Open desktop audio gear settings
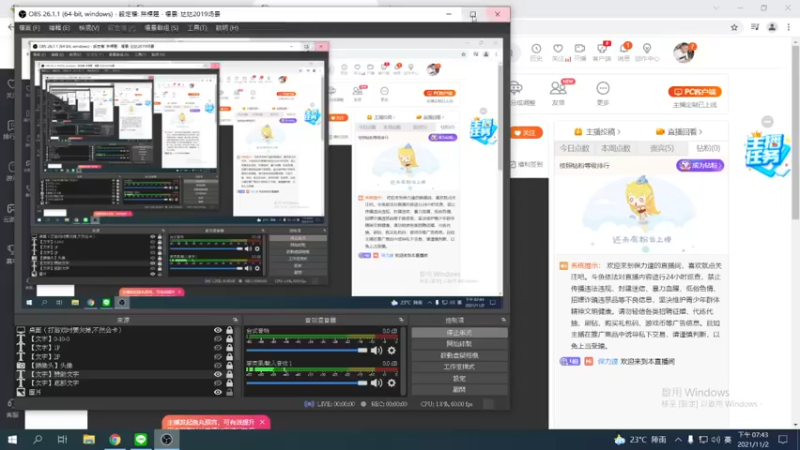Viewport: 800px width, 450px height. [x=391, y=351]
